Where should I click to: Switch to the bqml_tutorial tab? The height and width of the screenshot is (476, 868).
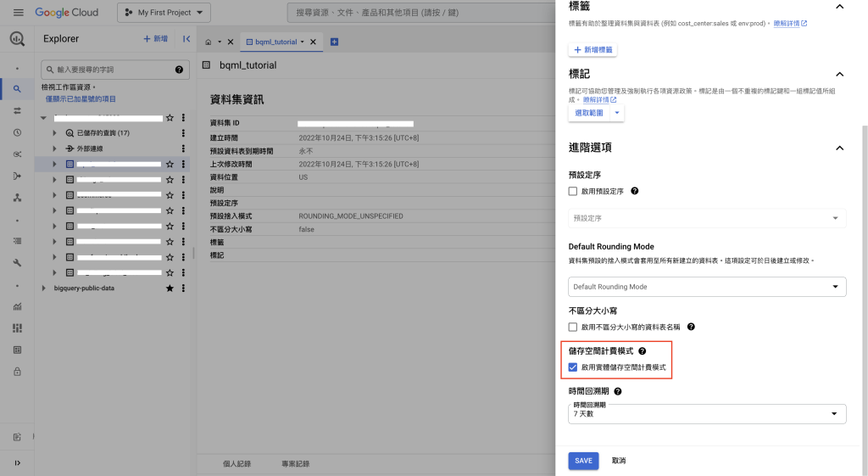pyautogui.click(x=275, y=42)
